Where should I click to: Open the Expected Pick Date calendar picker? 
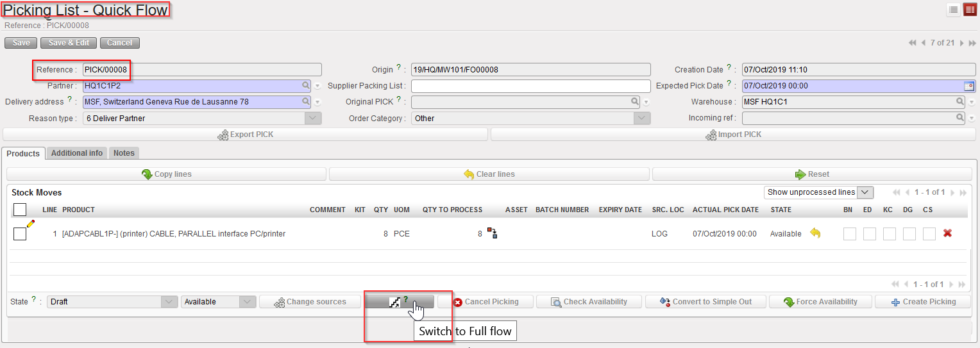click(968, 86)
